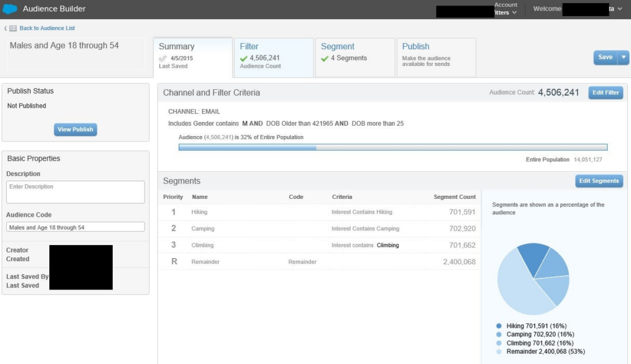Screen dimensions: 631x364
Task: Click the Edit Filter button
Action: point(605,92)
